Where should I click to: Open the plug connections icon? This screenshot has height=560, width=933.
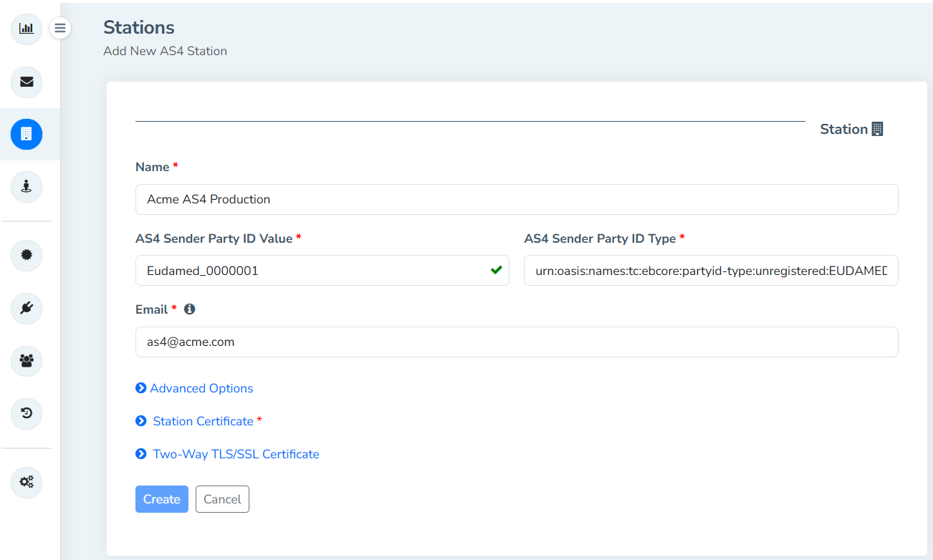pos(27,308)
